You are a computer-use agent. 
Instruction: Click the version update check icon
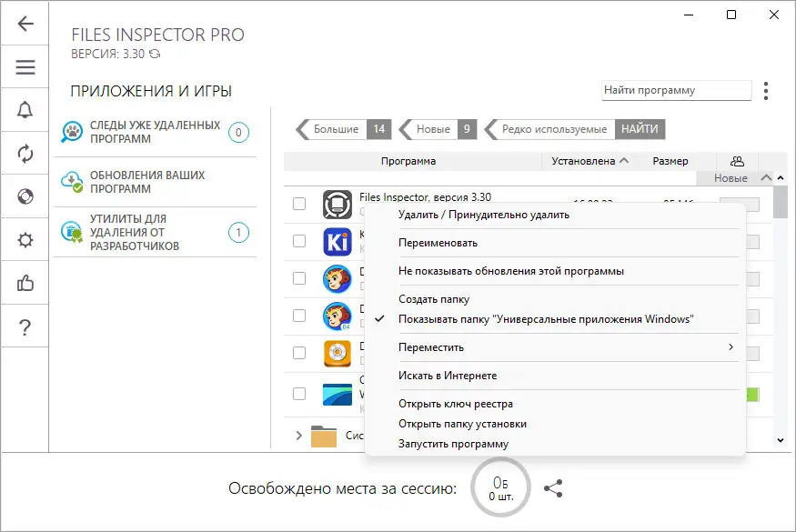coord(155,54)
